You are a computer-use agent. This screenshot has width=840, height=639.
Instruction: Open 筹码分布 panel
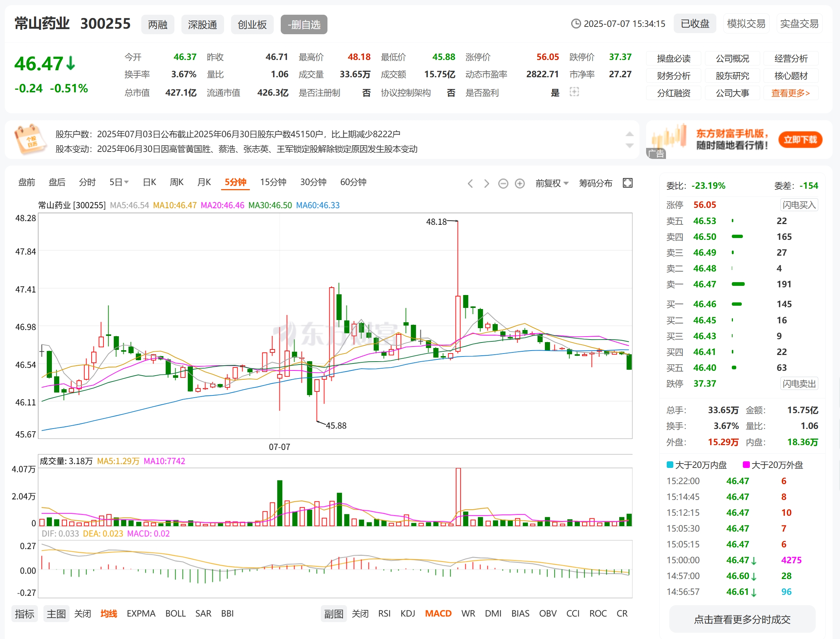tap(595, 183)
